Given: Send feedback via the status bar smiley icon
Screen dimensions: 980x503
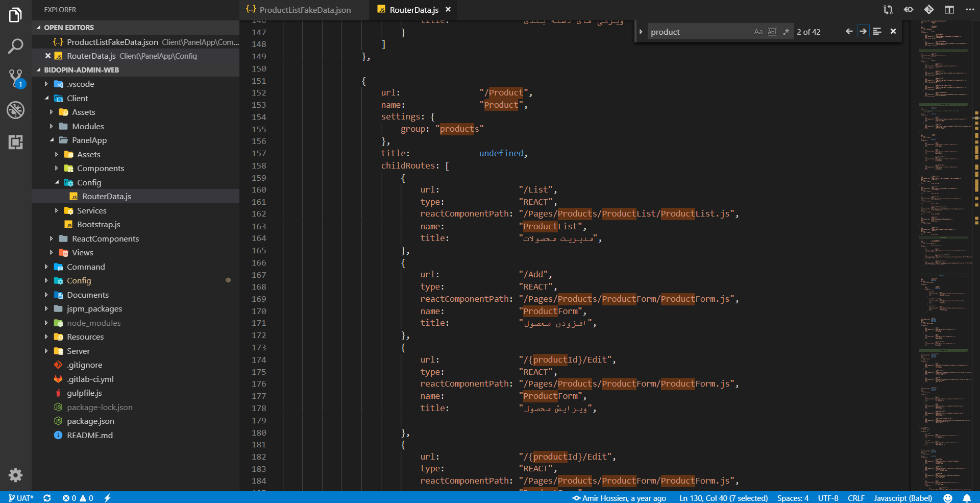Looking at the screenshot, I should tap(948, 498).
